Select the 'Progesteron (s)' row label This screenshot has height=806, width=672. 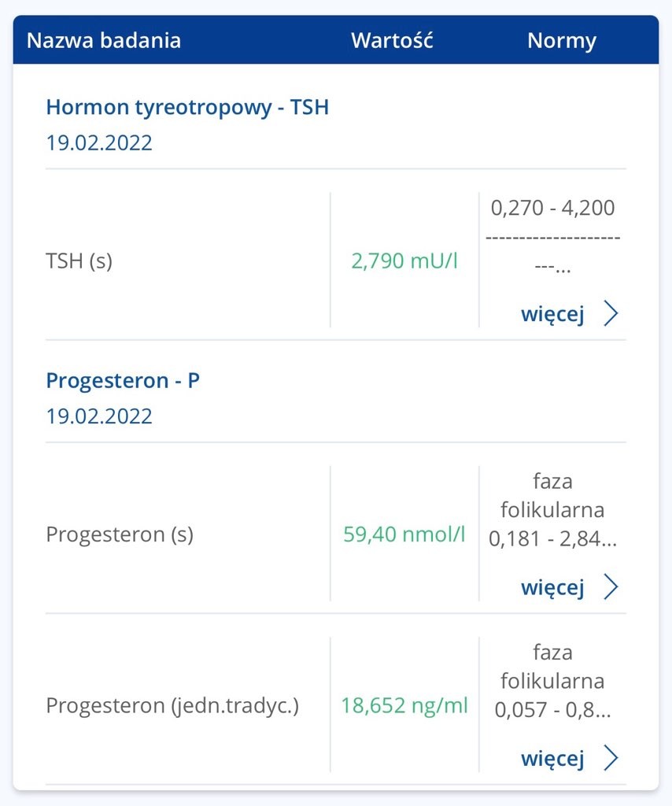point(120,534)
